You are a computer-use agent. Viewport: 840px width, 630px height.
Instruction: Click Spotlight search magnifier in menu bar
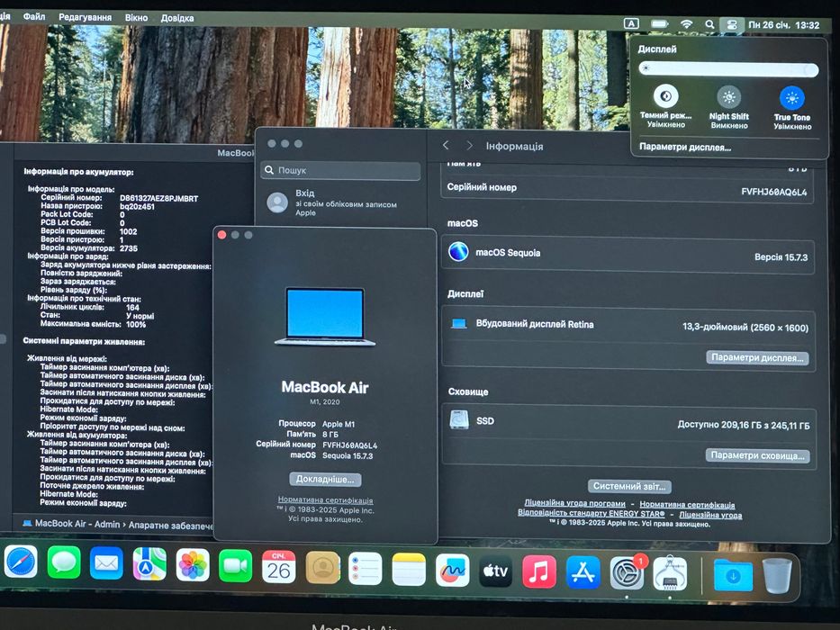pos(709,24)
